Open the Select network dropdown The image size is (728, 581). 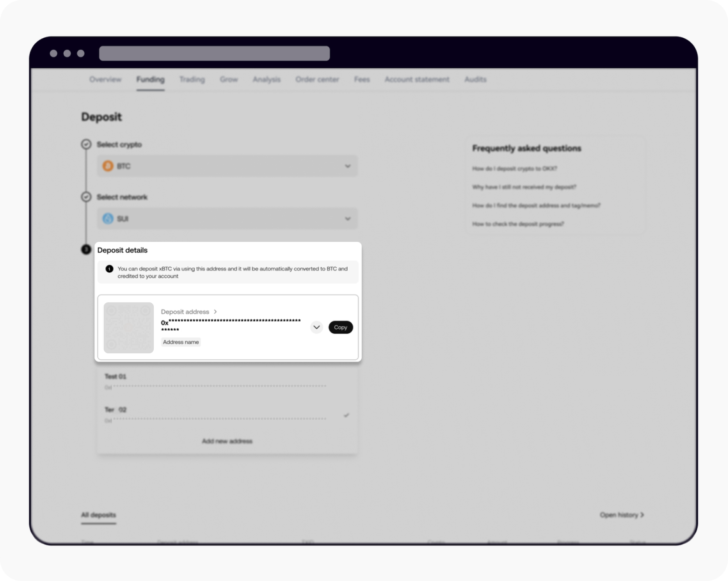tap(348, 219)
